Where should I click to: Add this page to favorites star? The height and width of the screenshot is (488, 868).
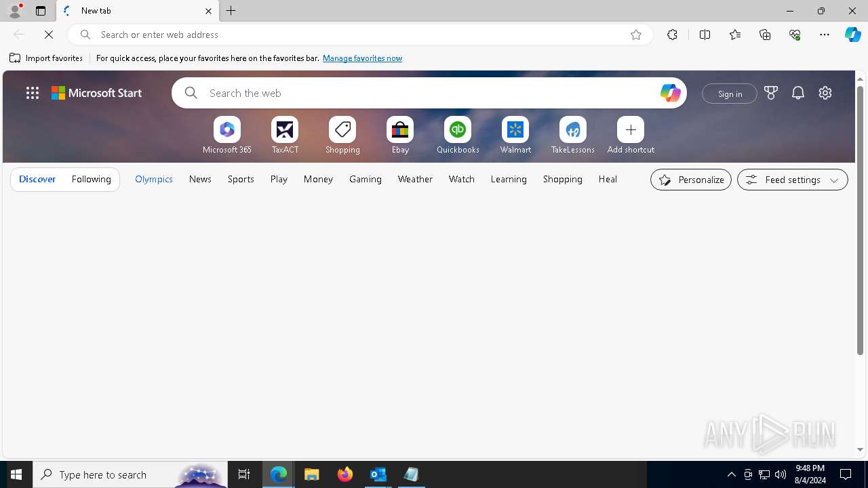click(636, 35)
